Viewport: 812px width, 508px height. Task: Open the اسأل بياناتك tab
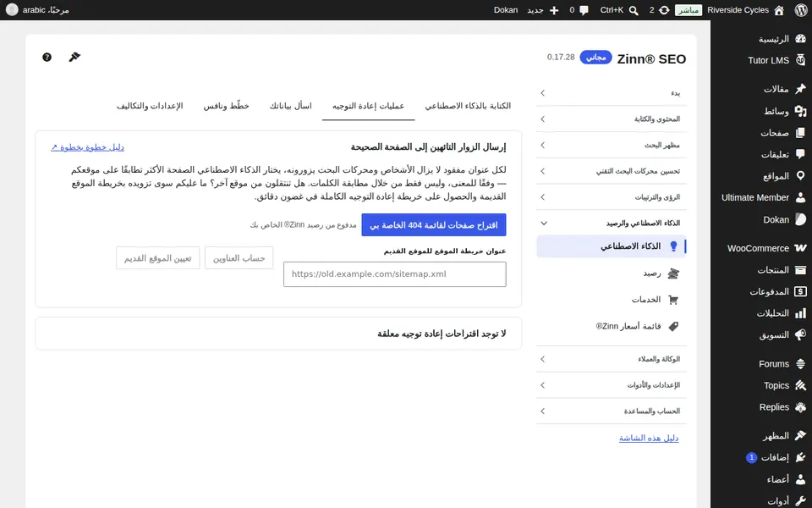[290, 106]
